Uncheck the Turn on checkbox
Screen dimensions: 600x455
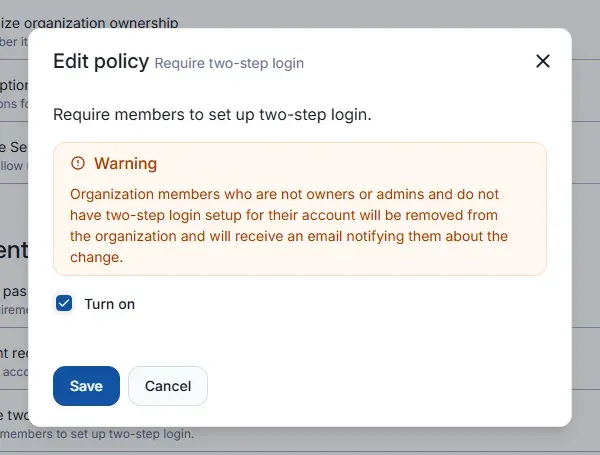pos(64,303)
